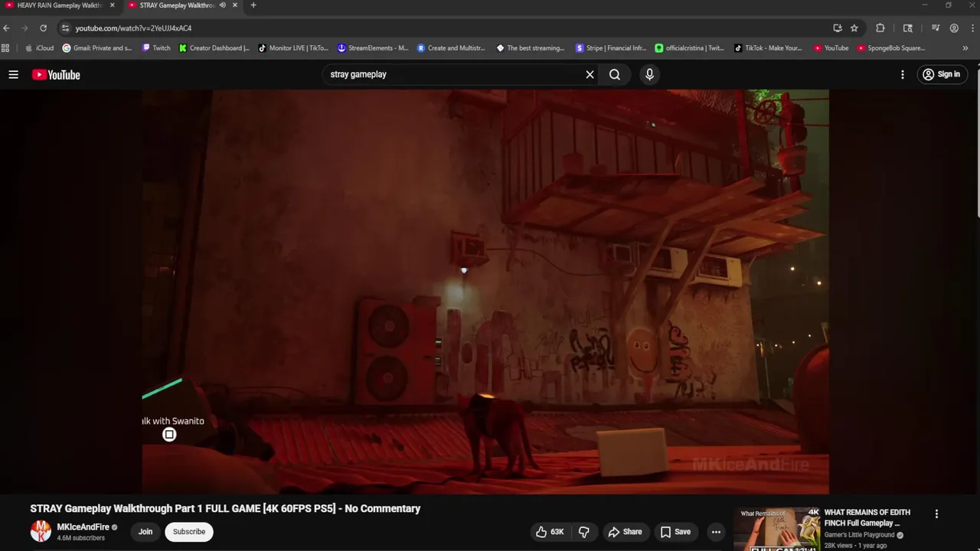The height and width of the screenshot is (551, 980).
Task: Open Monitor LIVE TikTok bookmark
Action: tap(293, 48)
